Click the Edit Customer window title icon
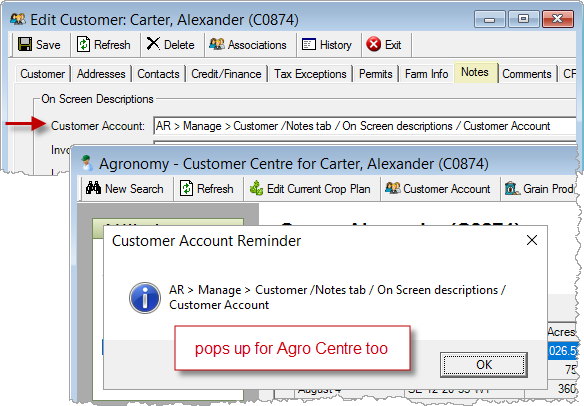This screenshot has width=584, height=406. coord(18,19)
